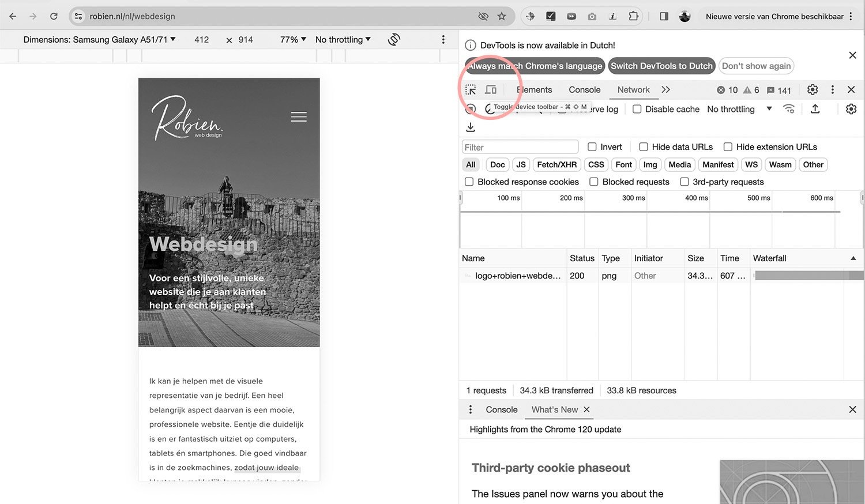Image resolution: width=865 pixels, height=504 pixels.
Task: Open network settings gear next to throttling
Action: tap(851, 109)
